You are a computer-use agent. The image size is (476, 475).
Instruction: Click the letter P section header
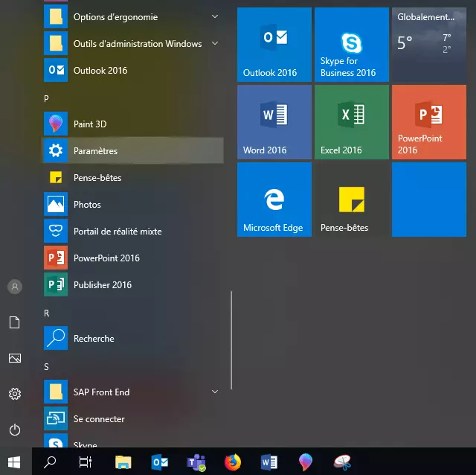point(46,98)
